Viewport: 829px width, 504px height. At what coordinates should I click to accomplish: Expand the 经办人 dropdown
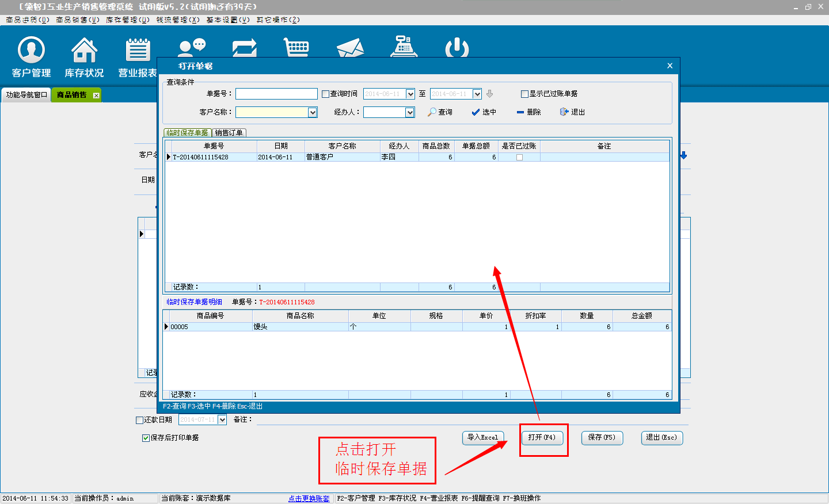410,113
